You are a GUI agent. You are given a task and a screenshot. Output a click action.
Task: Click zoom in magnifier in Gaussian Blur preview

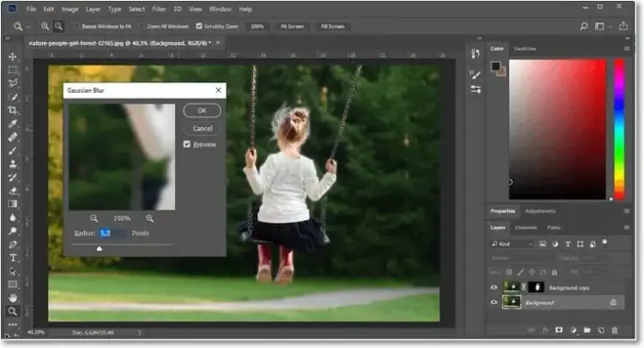tap(149, 218)
